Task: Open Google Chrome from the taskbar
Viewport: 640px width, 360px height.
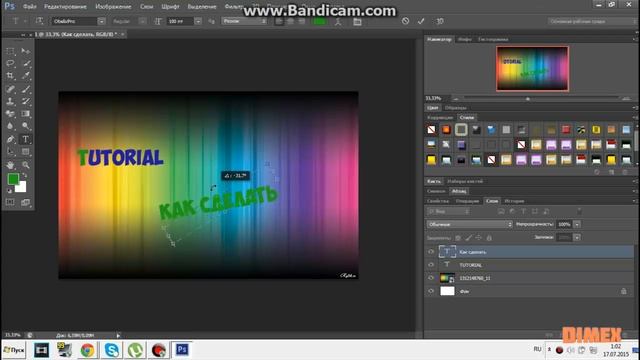Action: coord(87,350)
